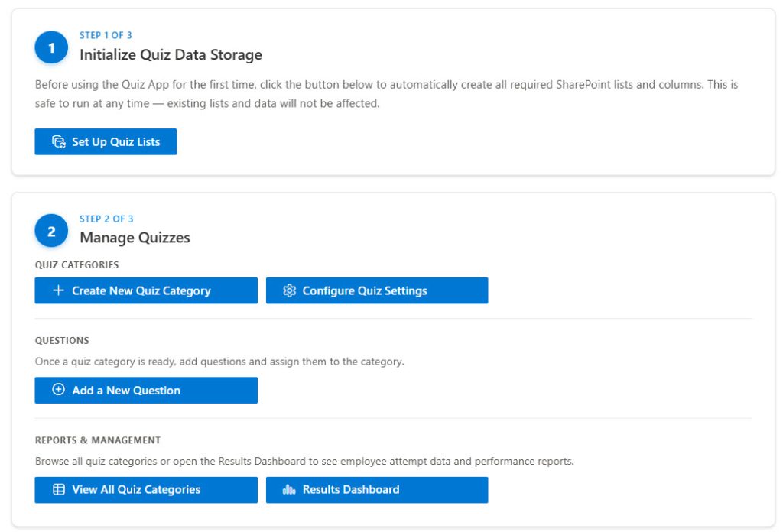
Task: View all quiz categories
Action: [146, 490]
